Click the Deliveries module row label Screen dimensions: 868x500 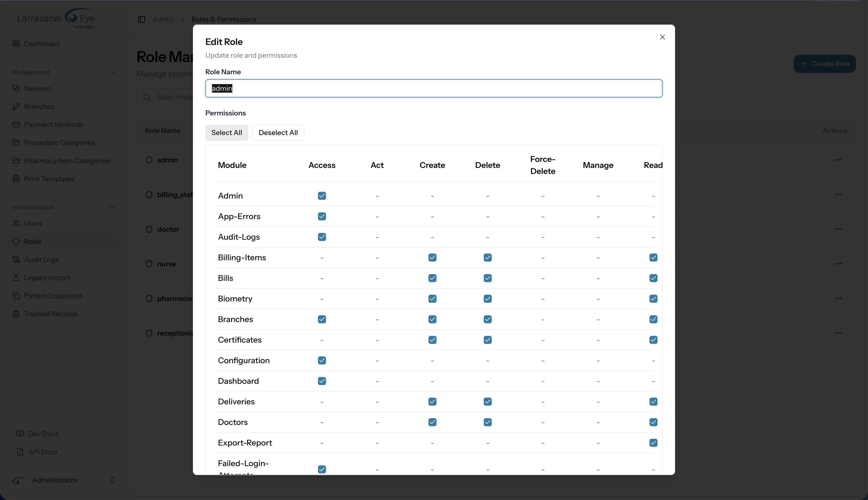[236, 401]
